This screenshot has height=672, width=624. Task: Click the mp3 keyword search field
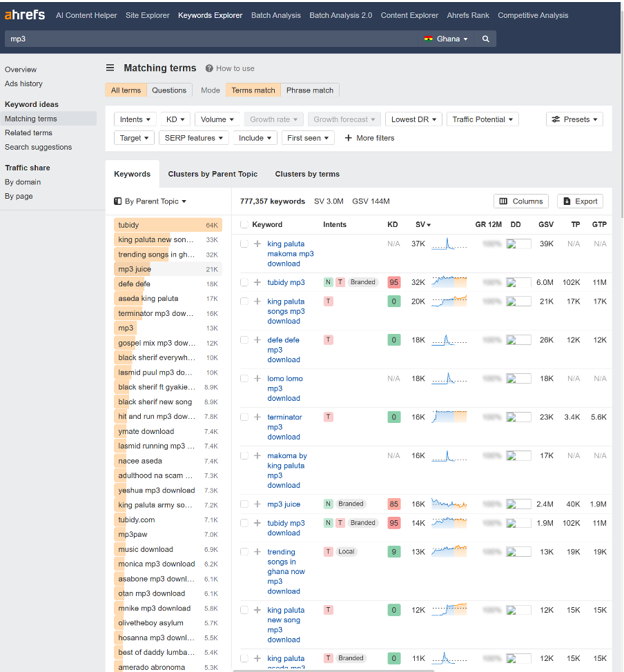pyautogui.click(x=207, y=39)
